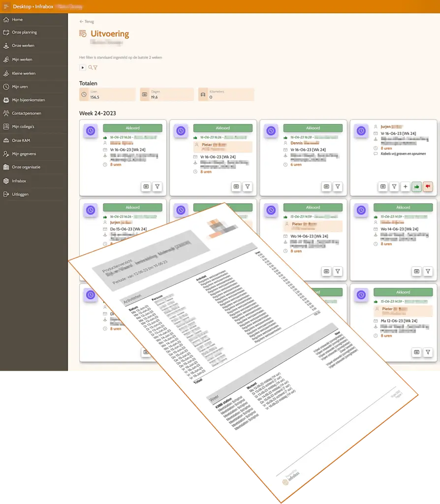Click the Akkoord bar on the Vr 16-06-23 Pieter card

coord(223,128)
